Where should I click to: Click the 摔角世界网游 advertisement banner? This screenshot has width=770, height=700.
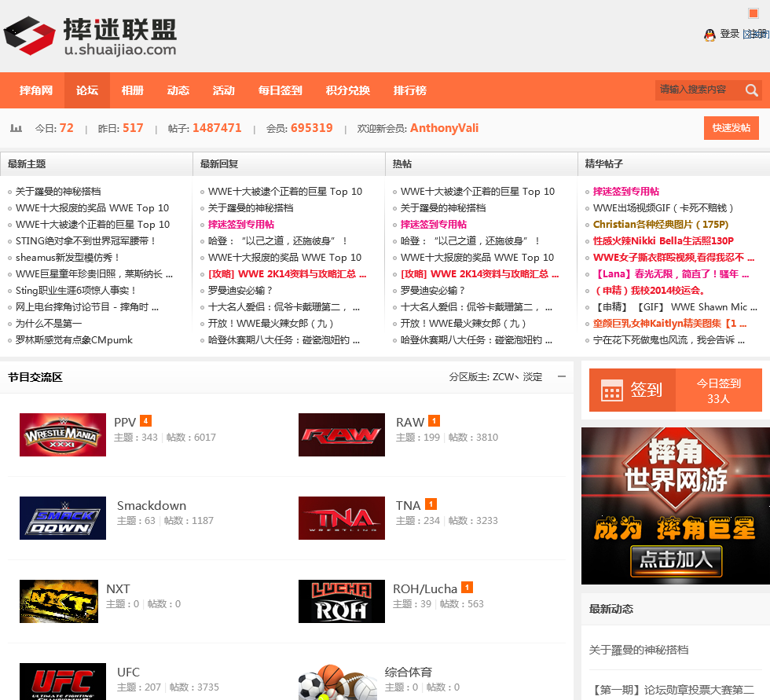point(676,506)
